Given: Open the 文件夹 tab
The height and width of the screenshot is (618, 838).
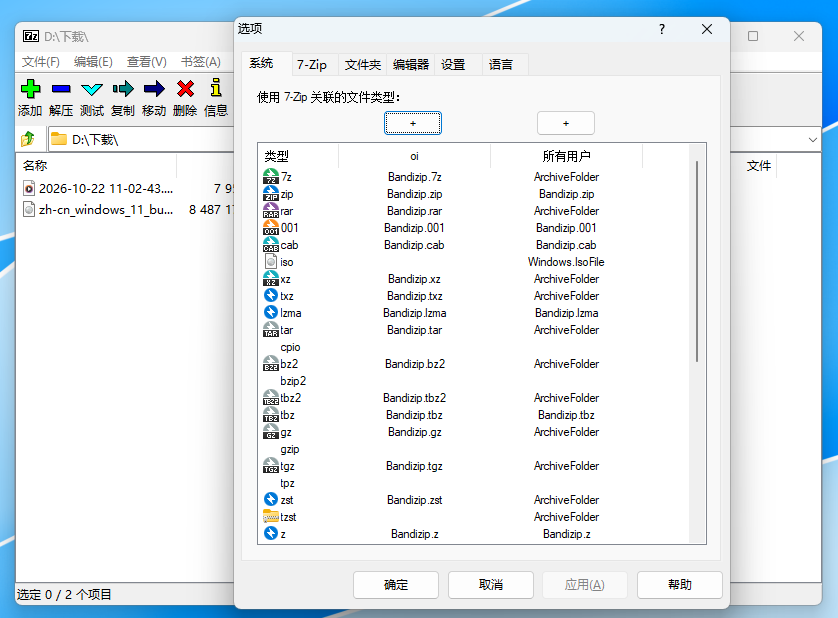Looking at the screenshot, I should click(362, 65).
